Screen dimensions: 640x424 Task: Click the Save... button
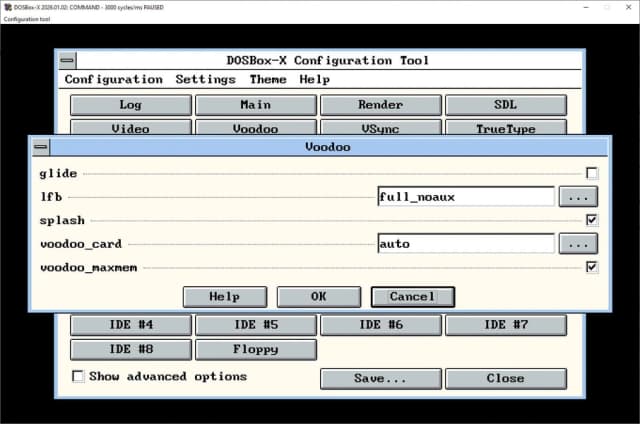pyautogui.click(x=381, y=379)
